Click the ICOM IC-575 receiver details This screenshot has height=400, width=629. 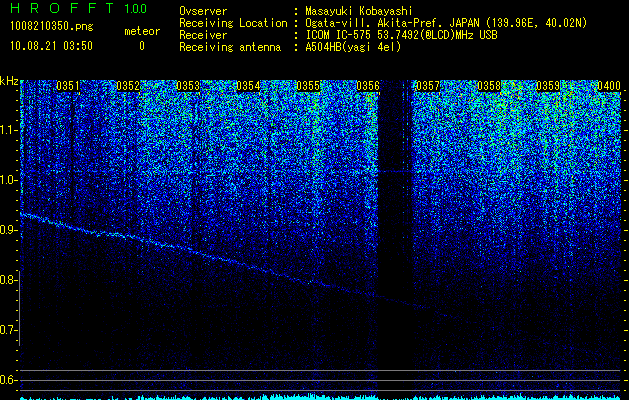click(x=401, y=35)
